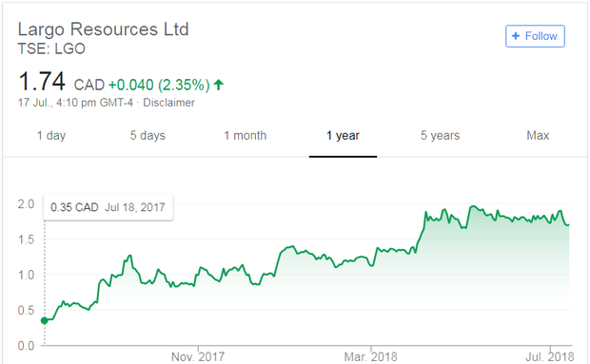Viewport: 590px width, 364px height.
Task: Click the 1.0 y-axis label
Action: [26, 275]
